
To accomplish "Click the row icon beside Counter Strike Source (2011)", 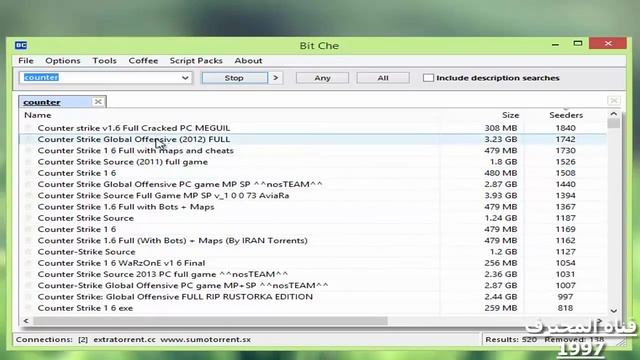I will click(28, 162).
